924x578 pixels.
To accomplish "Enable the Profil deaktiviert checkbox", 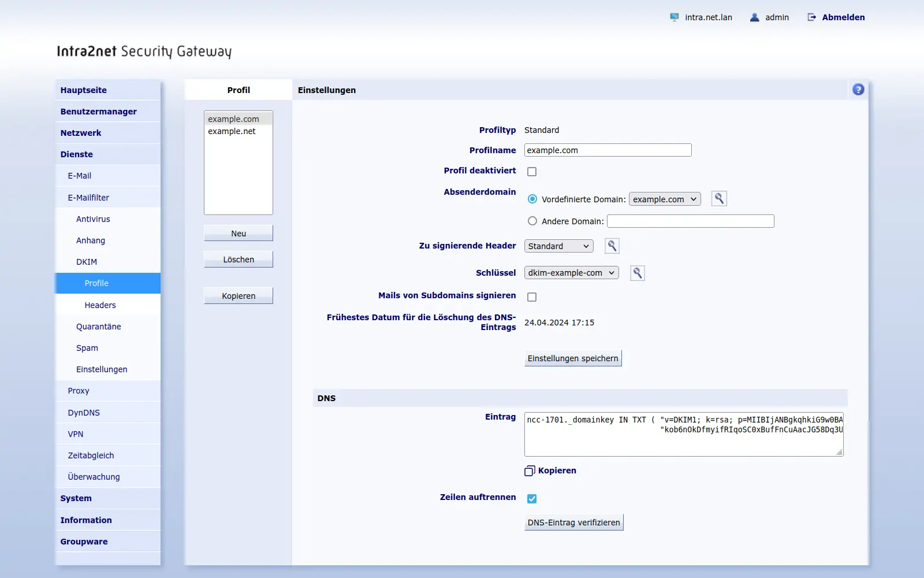I will pos(532,172).
